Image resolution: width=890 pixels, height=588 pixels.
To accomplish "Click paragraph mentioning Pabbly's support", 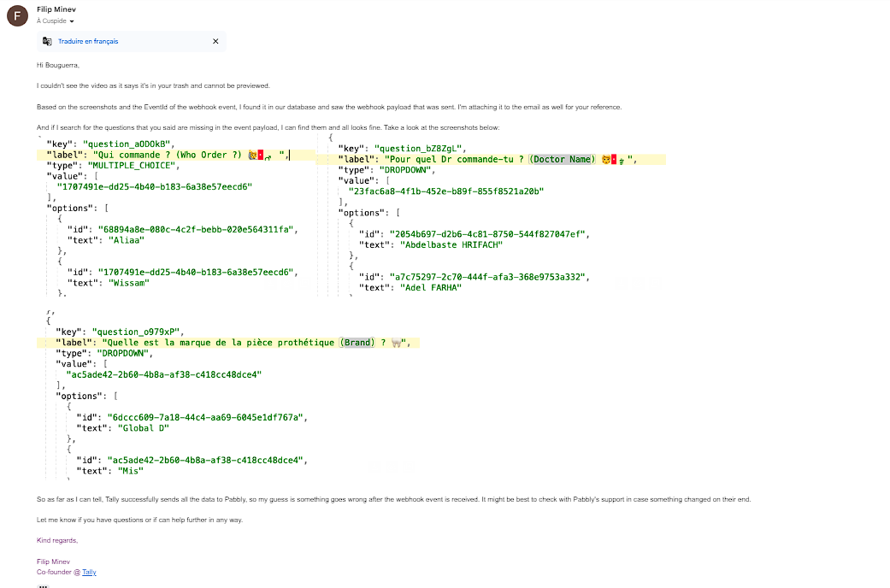I will (394, 499).
